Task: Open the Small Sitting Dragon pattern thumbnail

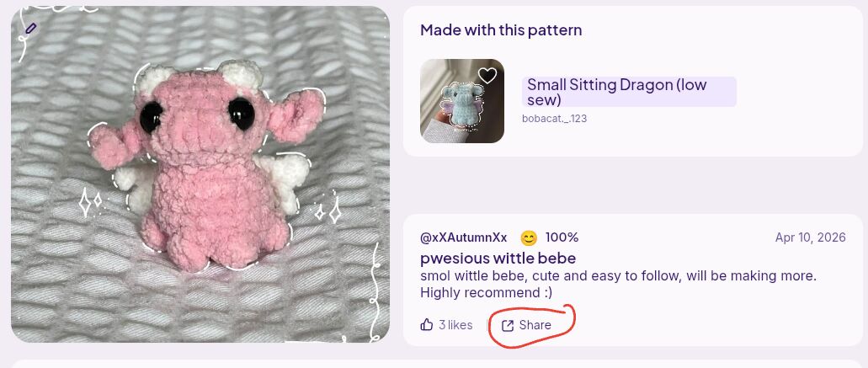Action: [x=461, y=101]
